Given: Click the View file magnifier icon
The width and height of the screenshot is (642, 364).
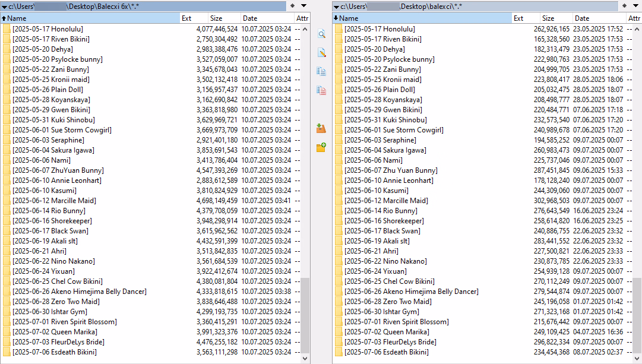Looking at the screenshot, I should [321, 34].
